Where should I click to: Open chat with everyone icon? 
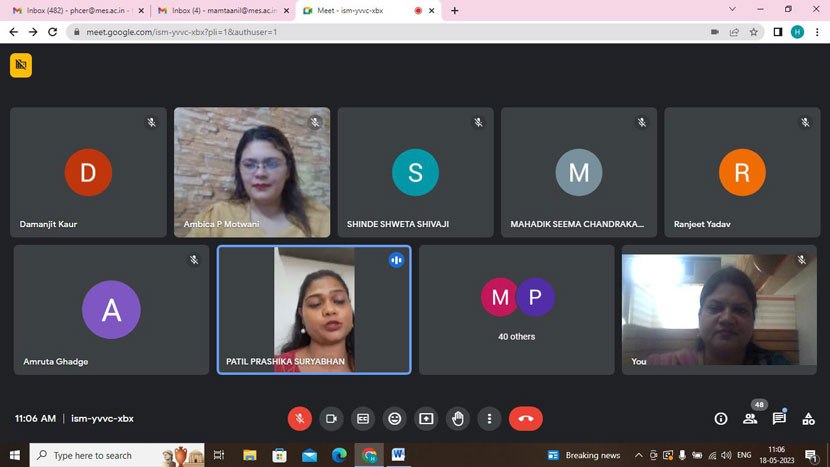[779, 419]
